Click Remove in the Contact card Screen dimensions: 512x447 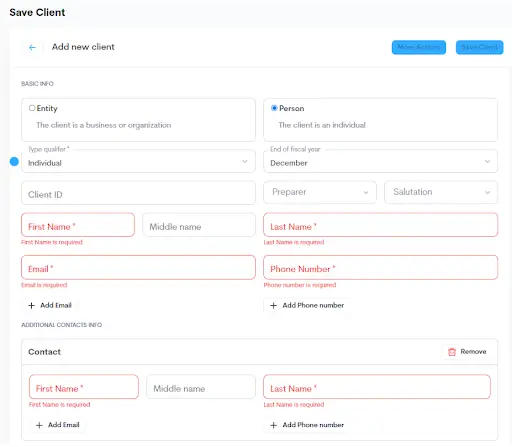click(x=473, y=352)
